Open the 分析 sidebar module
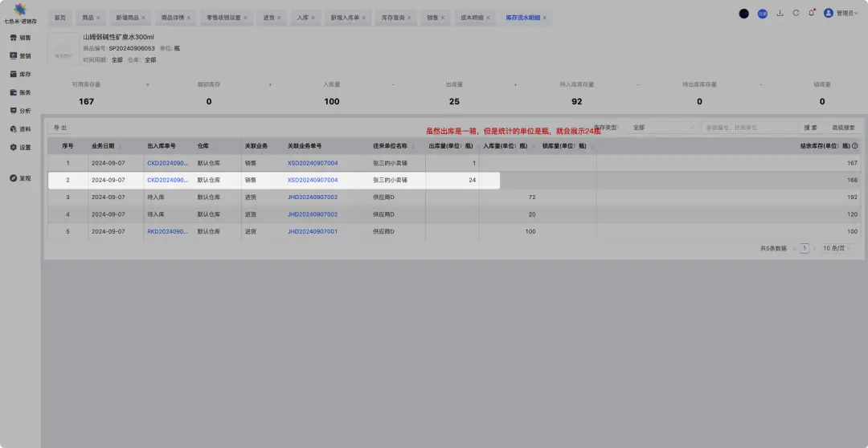 tap(20, 111)
